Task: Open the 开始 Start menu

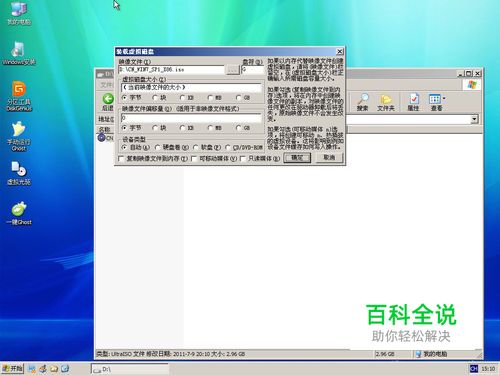Action: tap(12, 368)
